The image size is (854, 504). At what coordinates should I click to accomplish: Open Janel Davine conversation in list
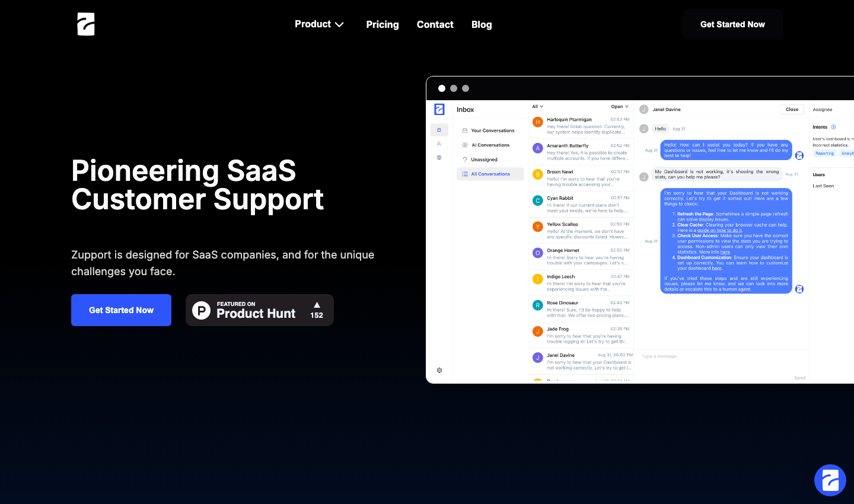click(581, 361)
